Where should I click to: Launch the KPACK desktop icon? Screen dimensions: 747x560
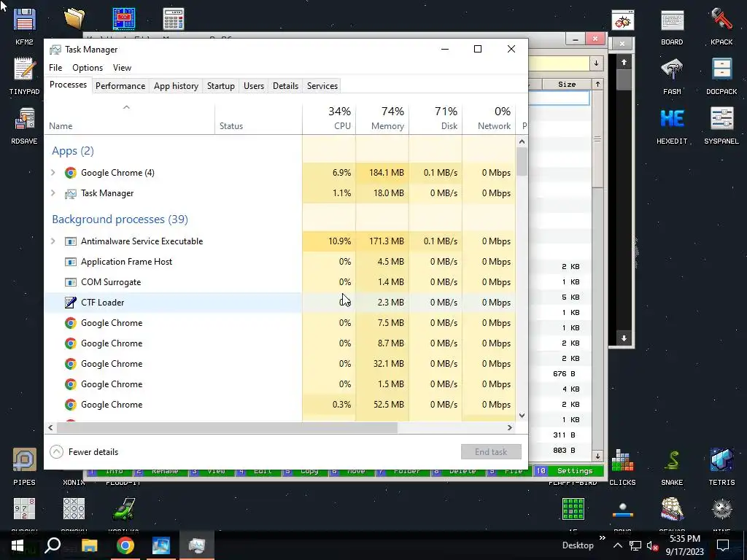tap(721, 21)
